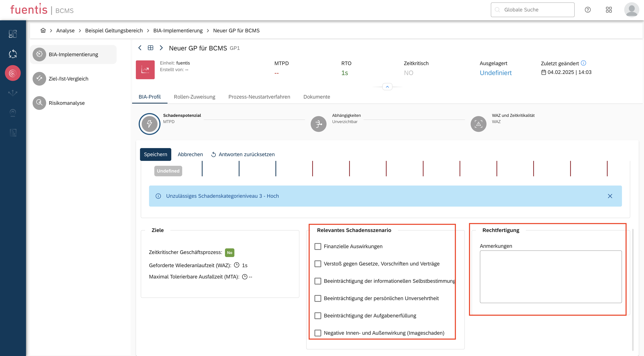Open the dashboard icon in left sidebar
This screenshot has height=356, width=644.
coord(13,34)
